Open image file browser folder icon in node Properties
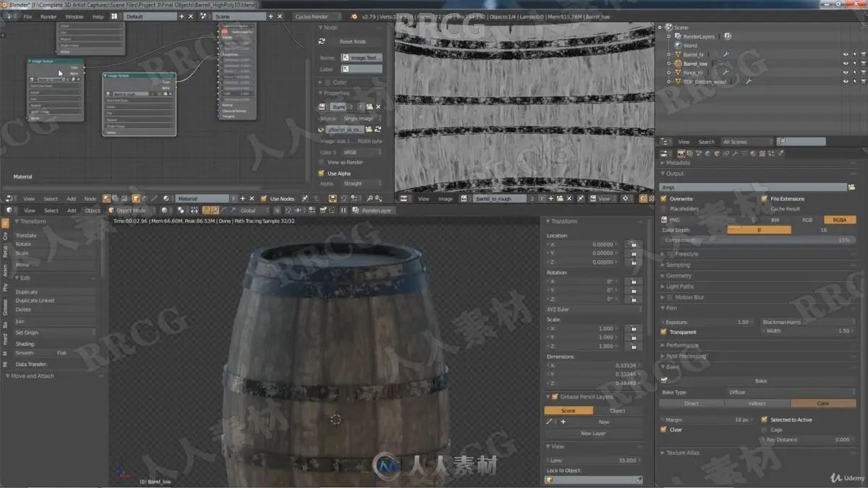This screenshot has width=868, height=488. (368, 106)
